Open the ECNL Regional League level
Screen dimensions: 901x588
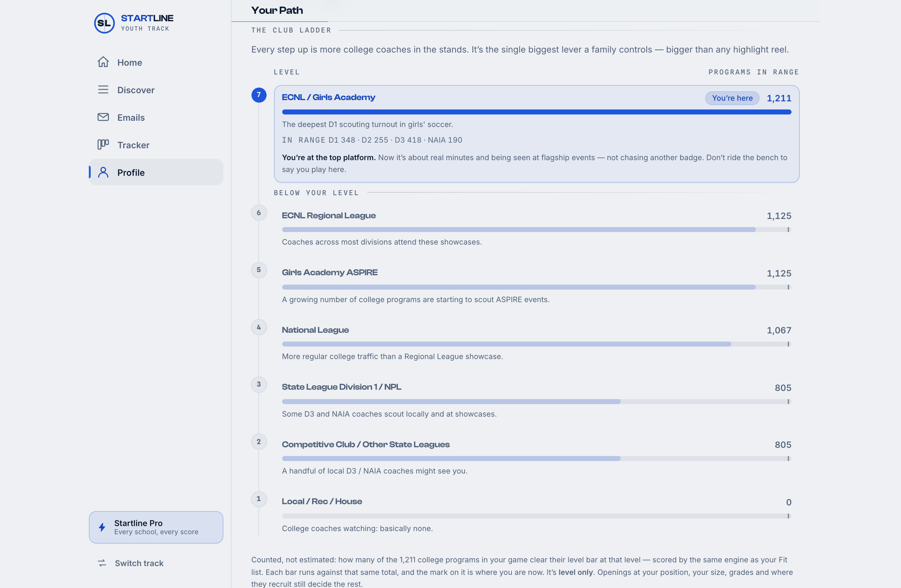(328, 216)
